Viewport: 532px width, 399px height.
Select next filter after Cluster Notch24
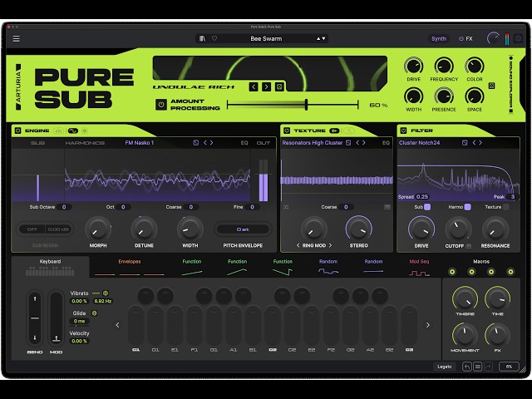coord(480,142)
